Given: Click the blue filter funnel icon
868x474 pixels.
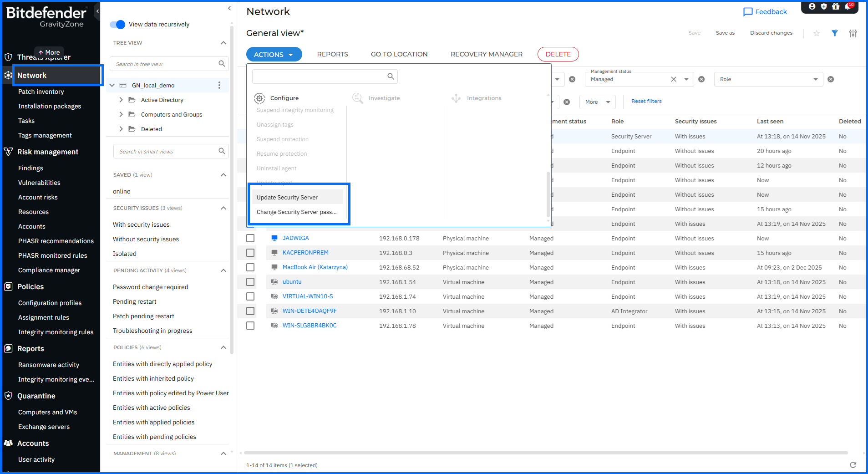Looking at the screenshot, I should pos(835,33).
